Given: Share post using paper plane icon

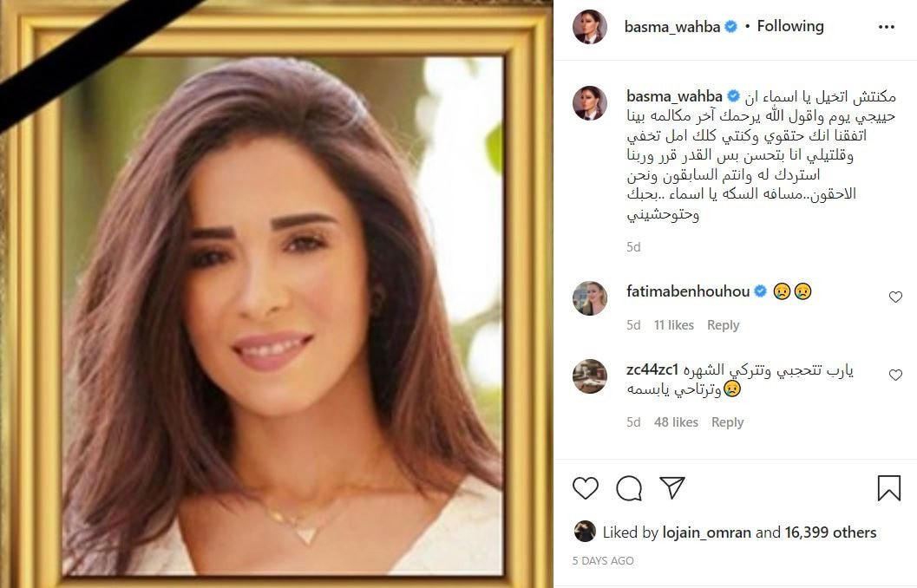Looking at the screenshot, I should click(x=672, y=487).
